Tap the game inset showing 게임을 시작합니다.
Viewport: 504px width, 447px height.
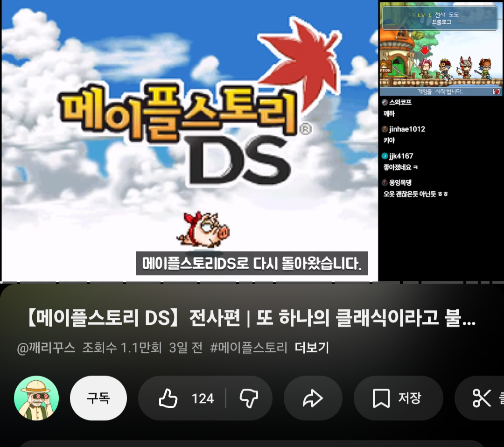(441, 49)
